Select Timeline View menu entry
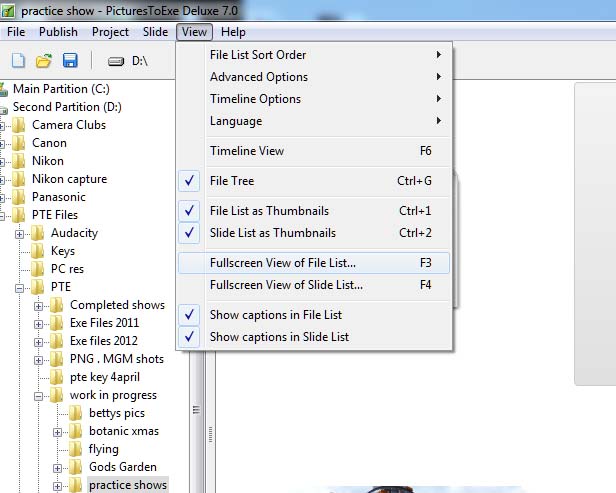The image size is (616, 493). 247,151
